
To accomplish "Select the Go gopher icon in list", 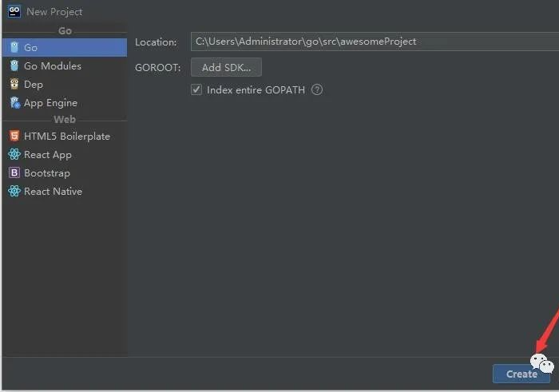I will [x=14, y=47].
